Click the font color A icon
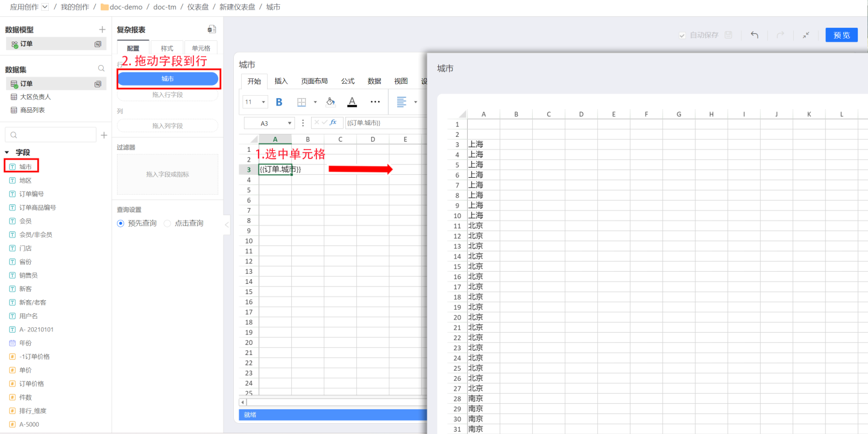 click(352, 102)
